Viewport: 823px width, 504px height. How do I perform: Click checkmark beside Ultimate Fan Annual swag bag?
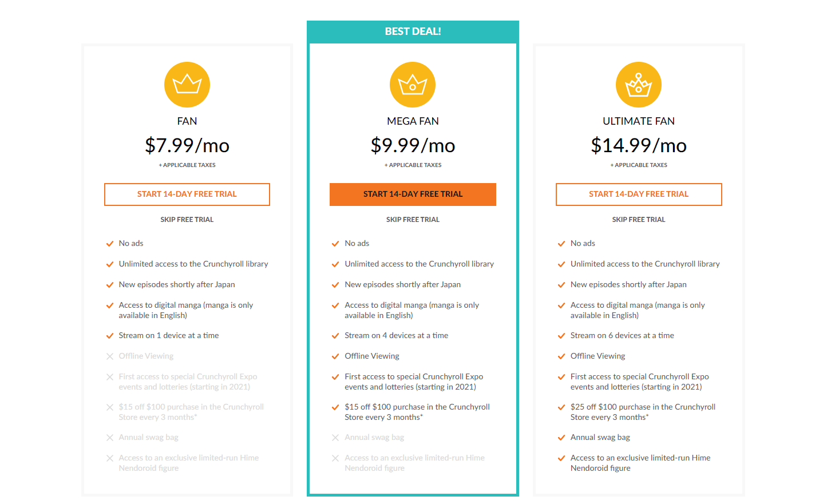pyautogui.click(x=561, y=438)
